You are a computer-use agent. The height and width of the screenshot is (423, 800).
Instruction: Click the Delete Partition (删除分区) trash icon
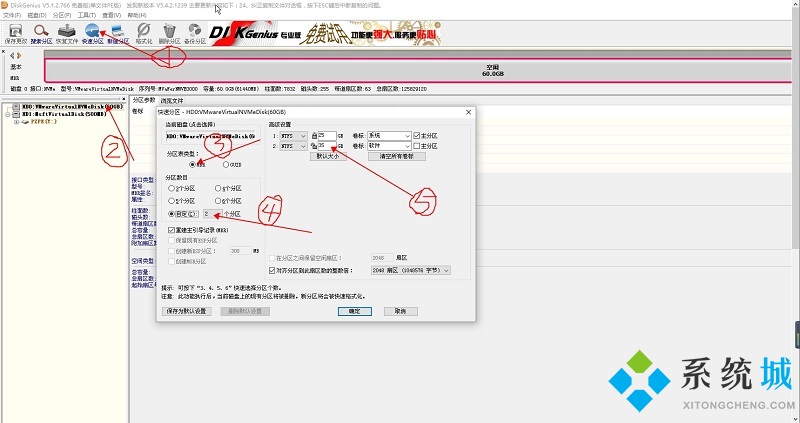point(169,33)
